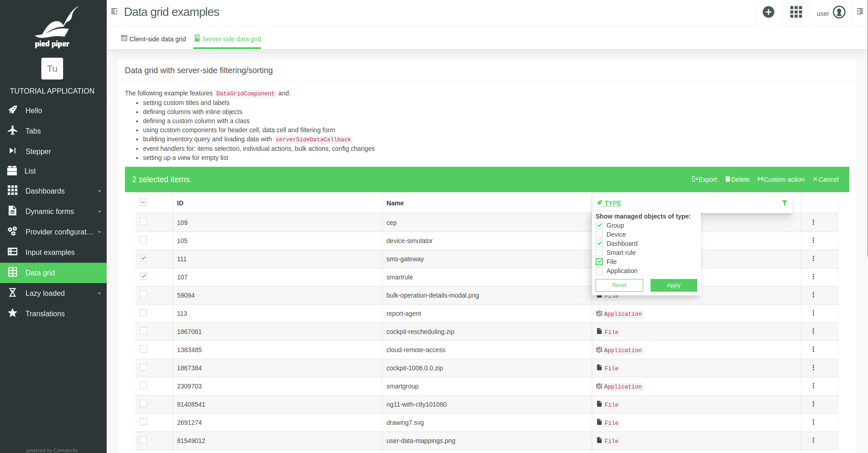Click the Name column header
Screen dimensions: 868x453
coord(395,203)
